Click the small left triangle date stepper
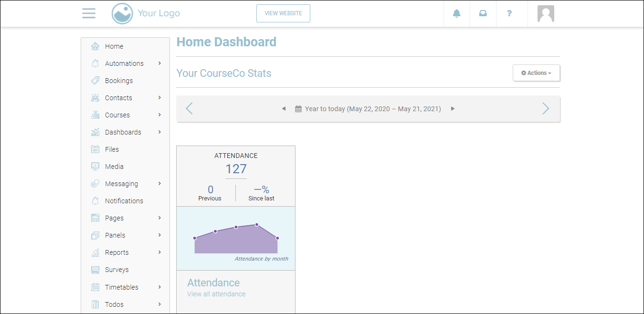Image resolution: width=644 pixels, height=314 pixels. 284,109
